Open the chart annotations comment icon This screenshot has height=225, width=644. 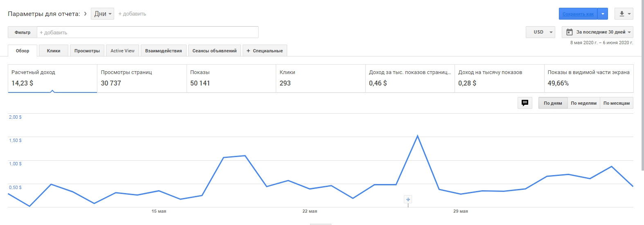pyautogui.click(x=525, y=103)
